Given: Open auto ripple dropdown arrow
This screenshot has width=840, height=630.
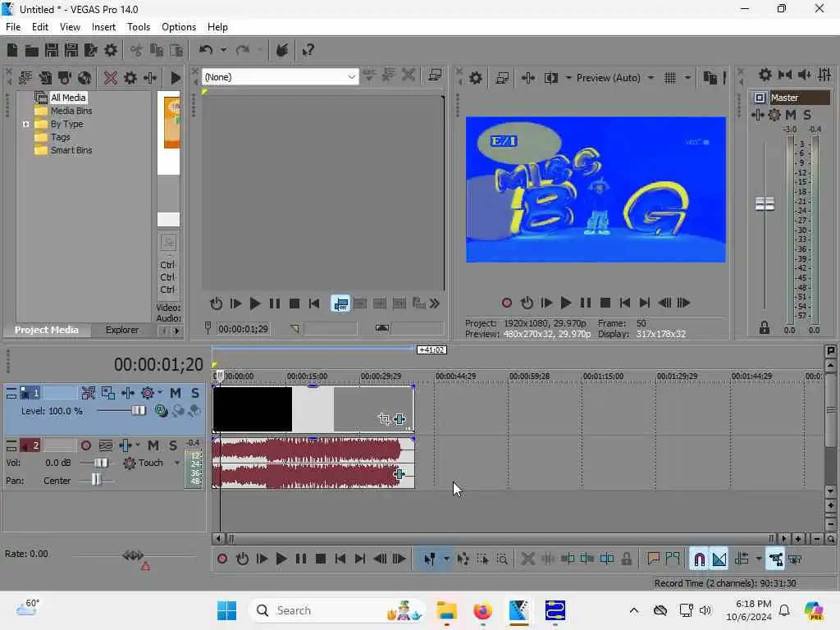Looking at the screenshot, I should [758, 559].
